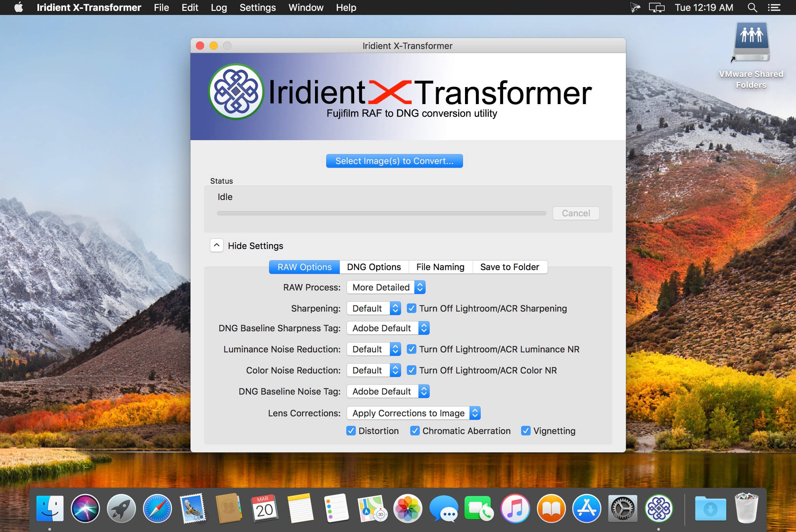Viewport: 796px width, 532px height.
Task: Open System Preferences gear icon
Action: pyautogui.click(x=623, y=509)
